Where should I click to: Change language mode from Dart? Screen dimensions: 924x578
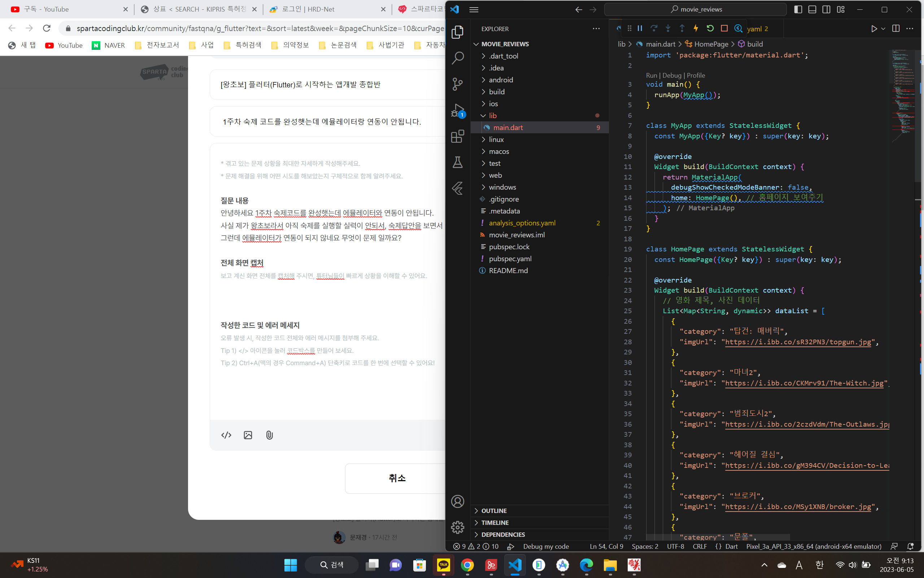click(x=731, y=546)
